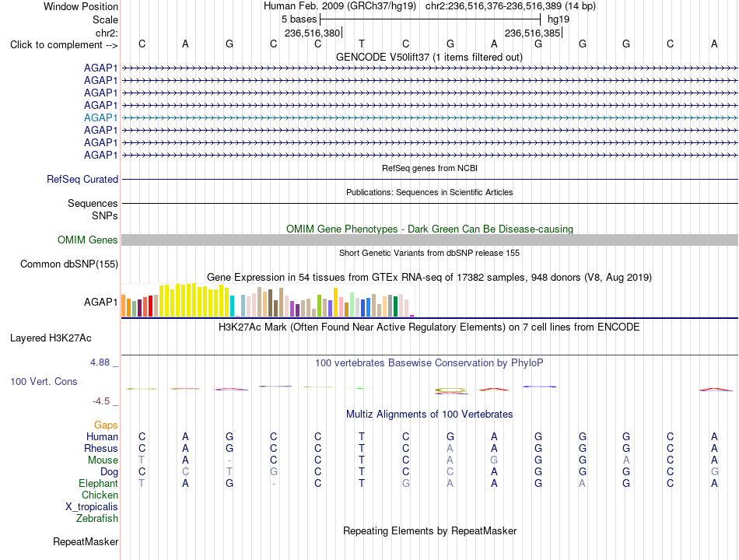Viewport: 739px width, 560px height.
Task: Click '100 vertebrates Basewise Conservation by PhyloP'
Action: point(429,363)
